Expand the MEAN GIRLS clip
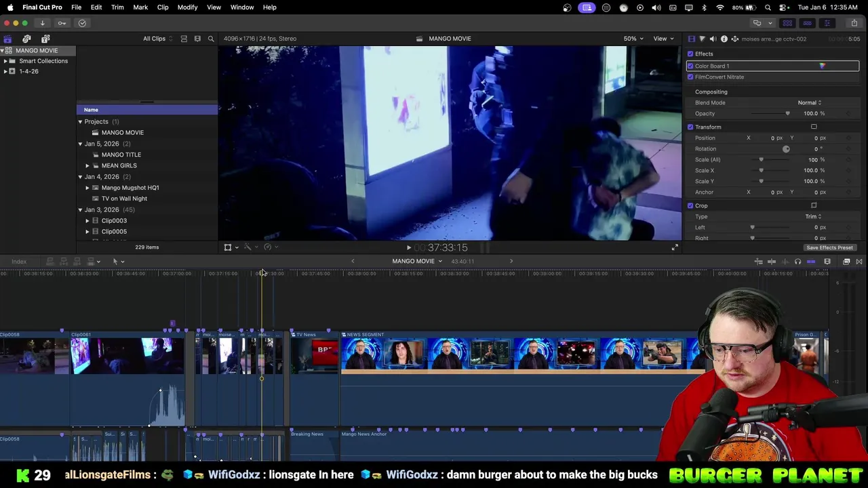 coord(87,165)
